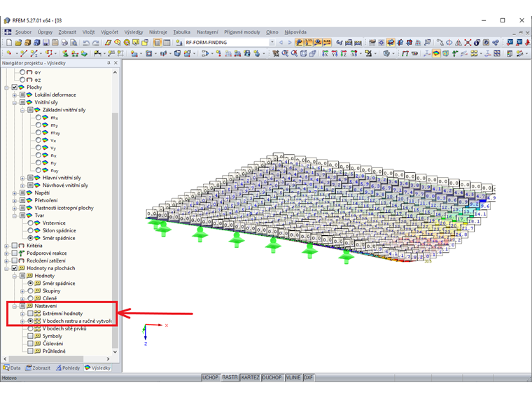Image resolution: width=532 pixels, height=399 pixels.
Task: Open the Zobrazit menu
Action: tap(67, 32)
